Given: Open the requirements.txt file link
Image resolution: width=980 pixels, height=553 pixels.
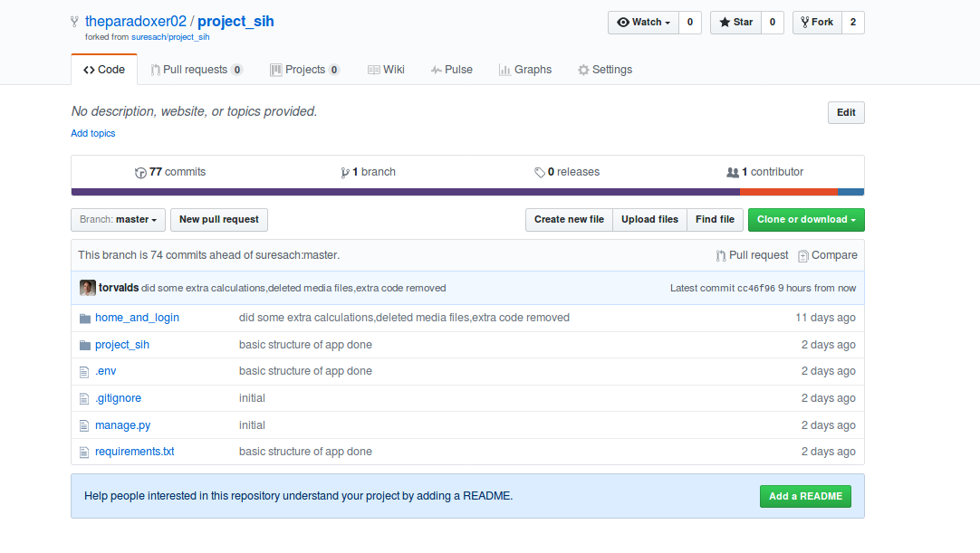Looking at the screenshot, I should [134, 451].
